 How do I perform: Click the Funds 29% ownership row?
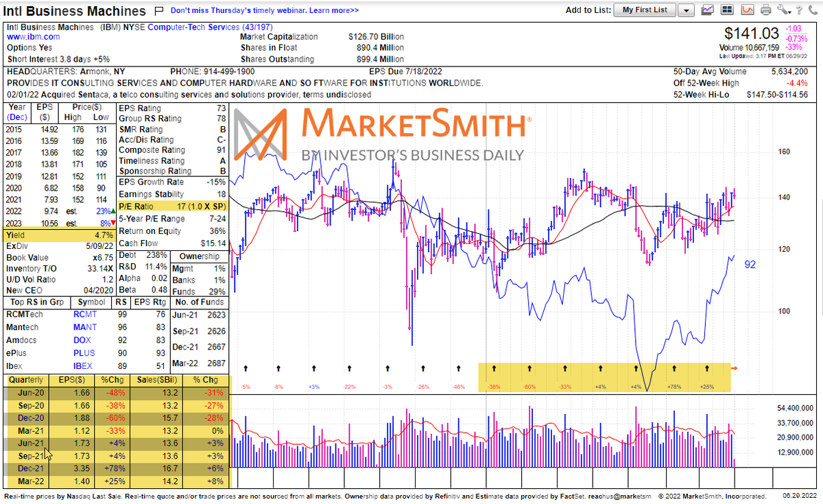(x=199, y=292)
